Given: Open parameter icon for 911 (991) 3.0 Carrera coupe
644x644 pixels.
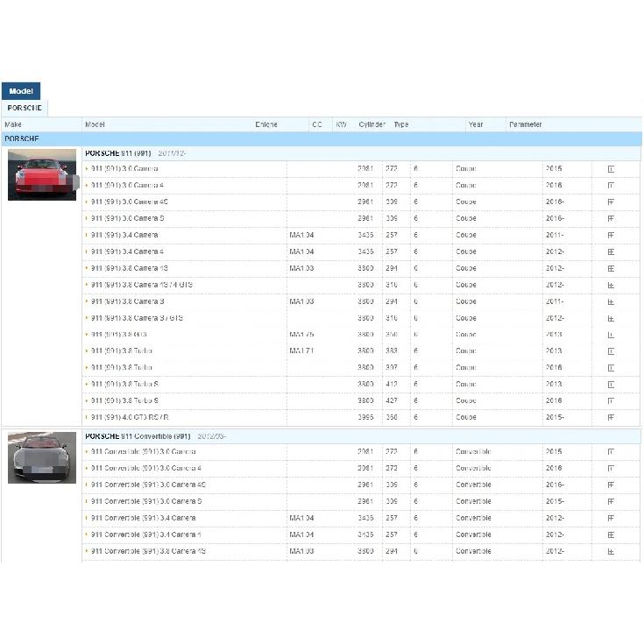Looking at the screenshot, I should pyautogui.click(x=611, y=169).
